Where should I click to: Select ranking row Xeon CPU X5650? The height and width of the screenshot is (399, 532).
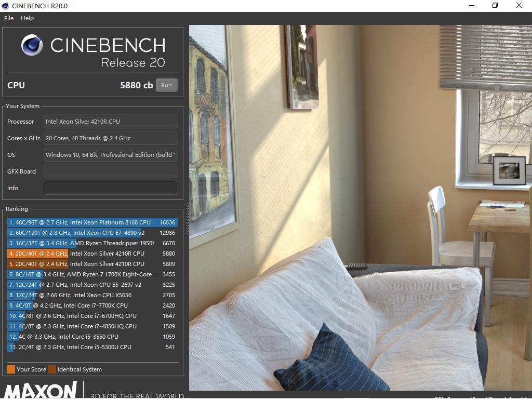[x=92, y=295]
